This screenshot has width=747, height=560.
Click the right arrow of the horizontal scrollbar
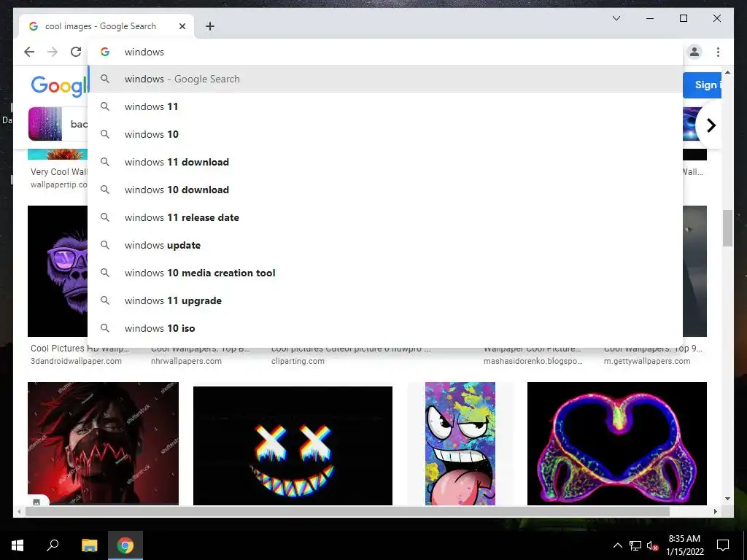715,511
